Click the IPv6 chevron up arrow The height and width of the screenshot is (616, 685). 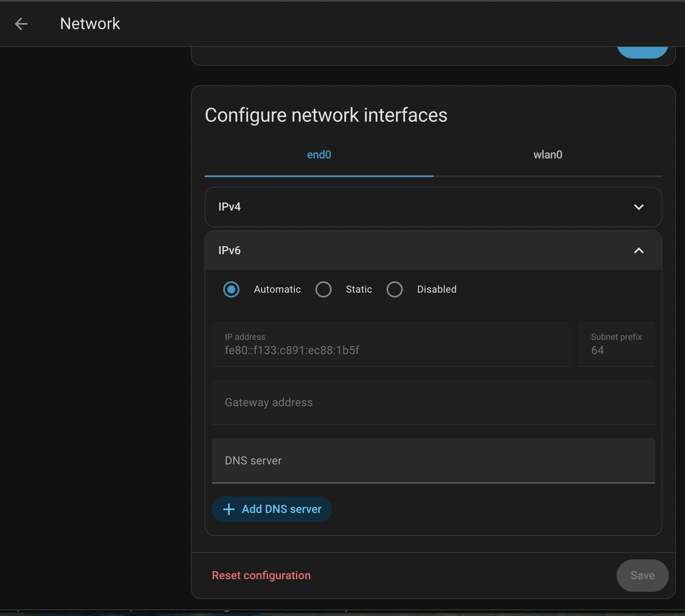(638, 251)
